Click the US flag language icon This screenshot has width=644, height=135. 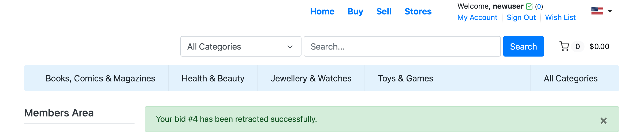(x=597, y=11)
